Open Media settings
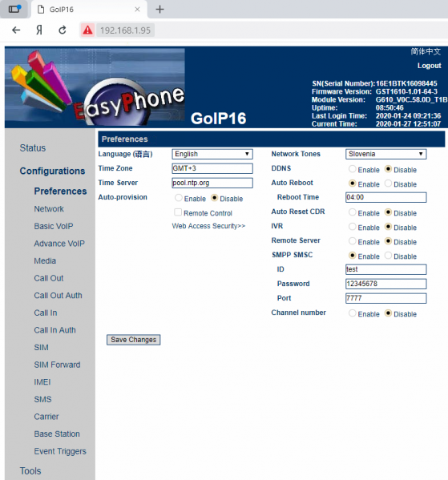Image resolution: width=448 pixels, height=480 pixels. (45, 260)
